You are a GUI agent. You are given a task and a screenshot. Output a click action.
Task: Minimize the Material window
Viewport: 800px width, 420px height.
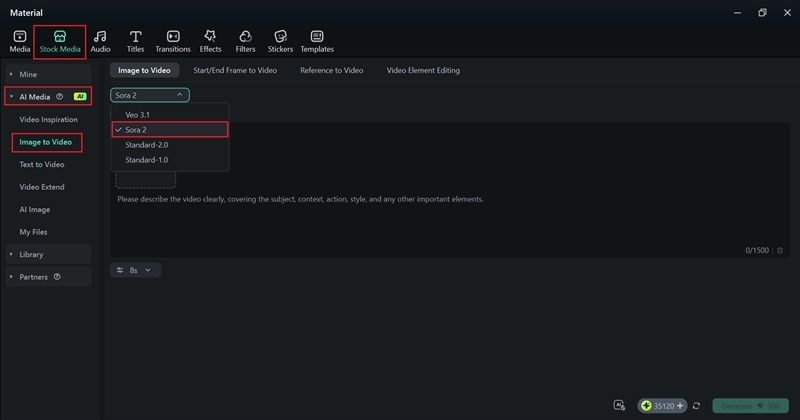tap(737, 13)
